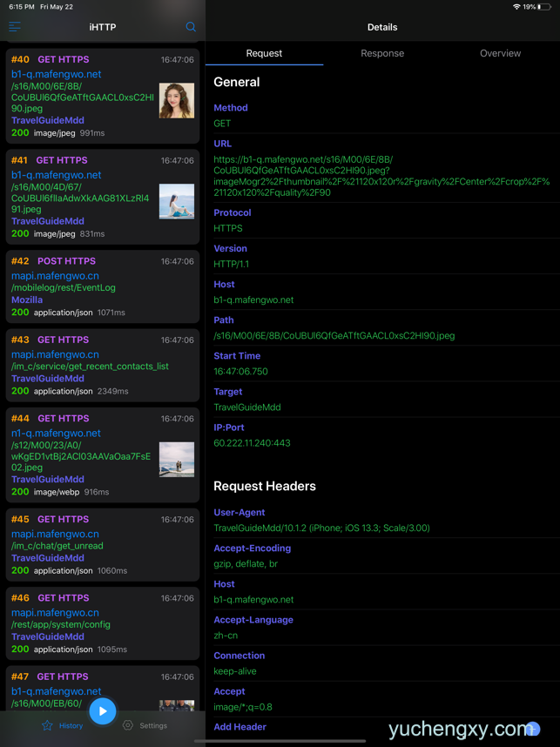The height and width of the screenshot is (747, 560).
Task: Tap the Connection value keep-alive
Action: click(x=235, y=671)
